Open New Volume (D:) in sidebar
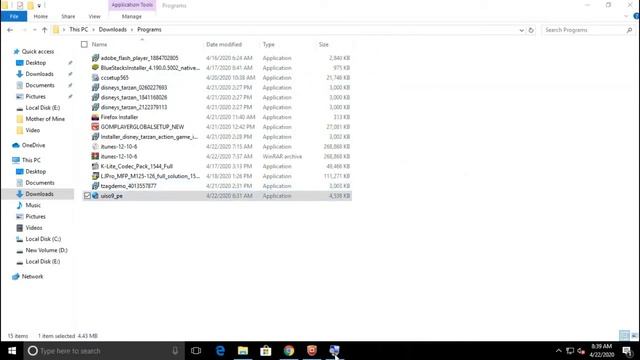Image resolution: width=640 pixels, height=360 pixels. pyautogui.click(x=46, y=250)
